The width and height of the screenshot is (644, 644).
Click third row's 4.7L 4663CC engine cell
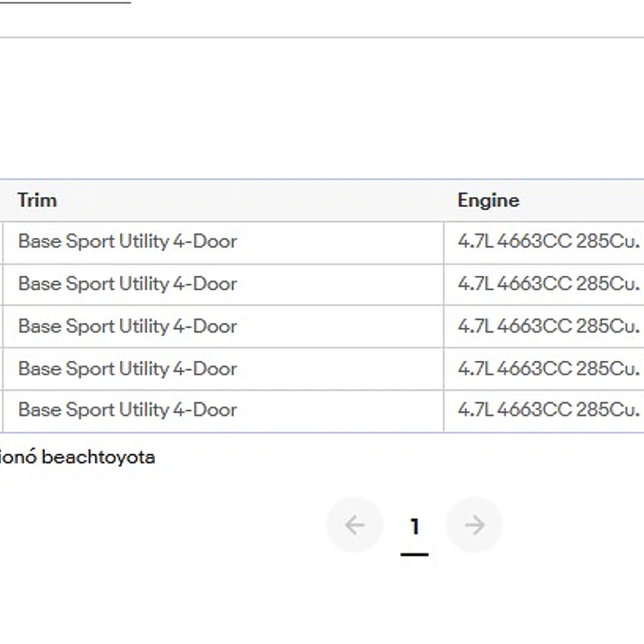tap(544, 327)
